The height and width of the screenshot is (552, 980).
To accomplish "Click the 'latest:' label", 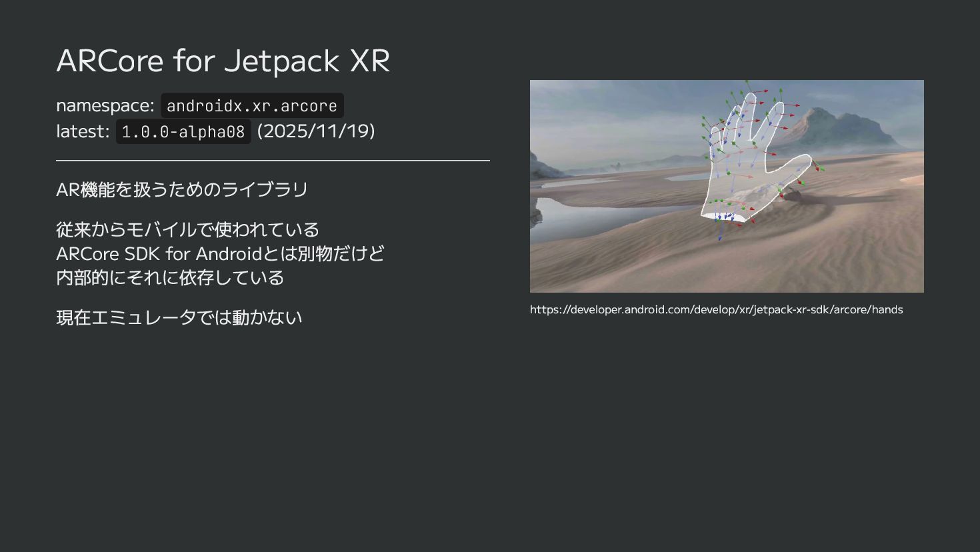I will pyautogui.click(x=83, y=131).
